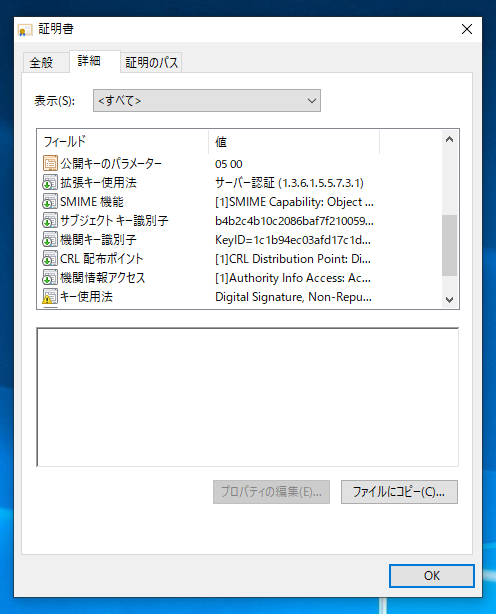This screenshot has width=496, height=614.
Task: Click the scrollbar down arrow in the field list
Action: click(449, 300)
